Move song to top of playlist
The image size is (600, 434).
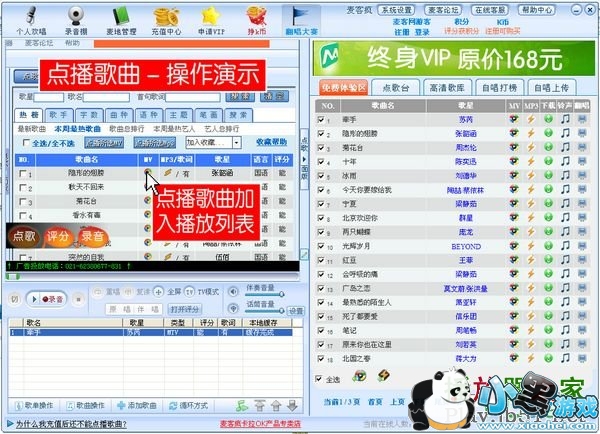pyautogui.click(x=260, y=406)
